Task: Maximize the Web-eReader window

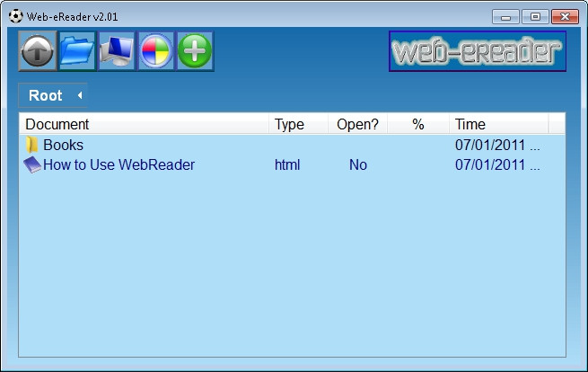Action: (535, 17)
